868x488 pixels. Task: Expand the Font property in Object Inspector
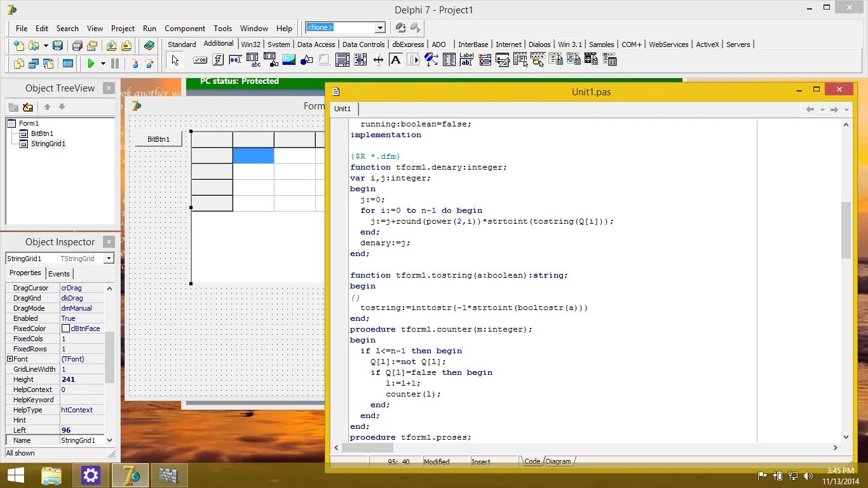[10, 359]
